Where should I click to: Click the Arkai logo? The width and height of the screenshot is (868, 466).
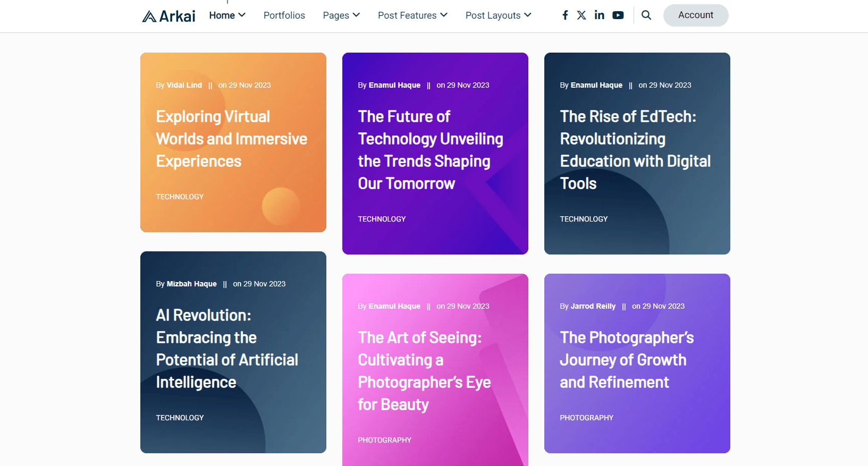[x=168, y=16]
